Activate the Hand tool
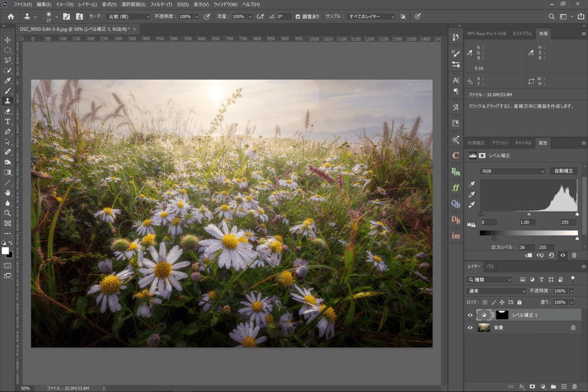Viewport: 588px width, 392px height. [7, 193]
